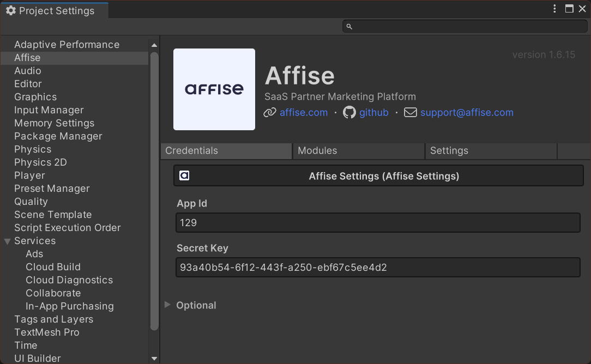Expand the Optional section
Screen dimensions: 591x364
[167, 305]
